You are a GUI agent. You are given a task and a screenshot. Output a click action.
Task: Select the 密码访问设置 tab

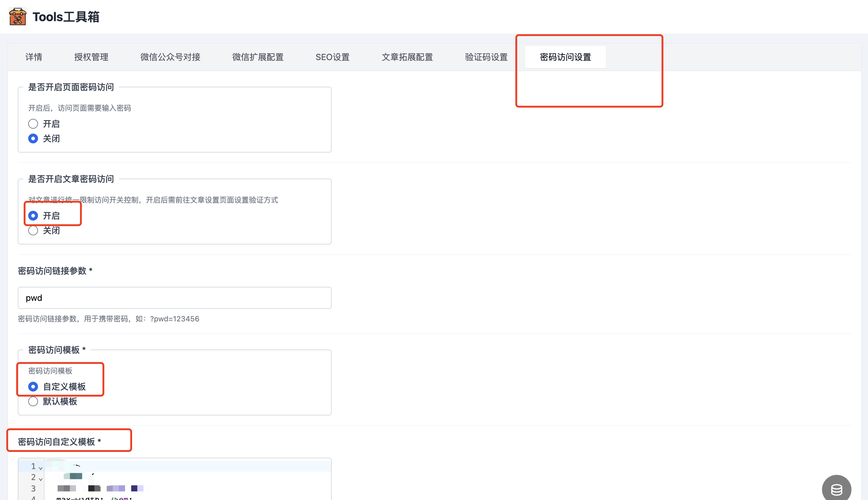565,57
